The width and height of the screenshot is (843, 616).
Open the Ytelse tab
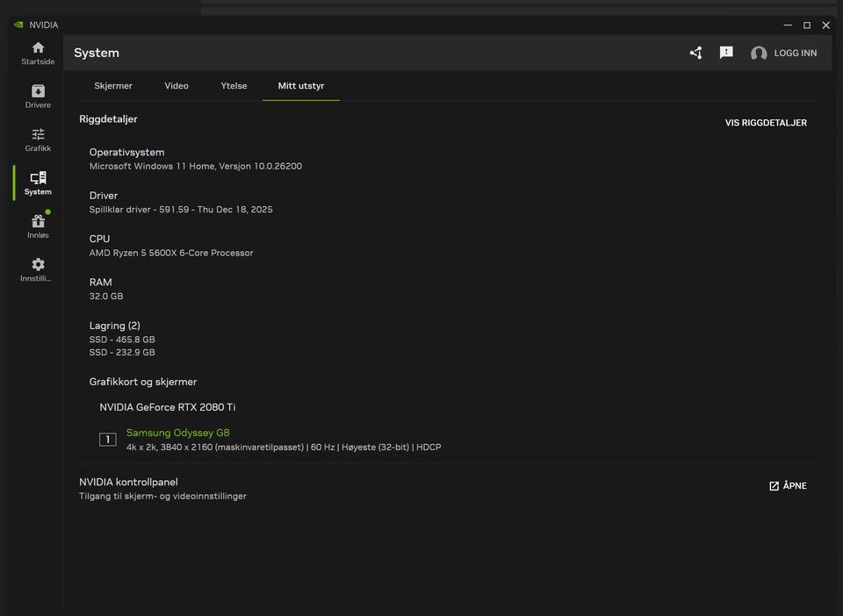(x=234, y=86)
